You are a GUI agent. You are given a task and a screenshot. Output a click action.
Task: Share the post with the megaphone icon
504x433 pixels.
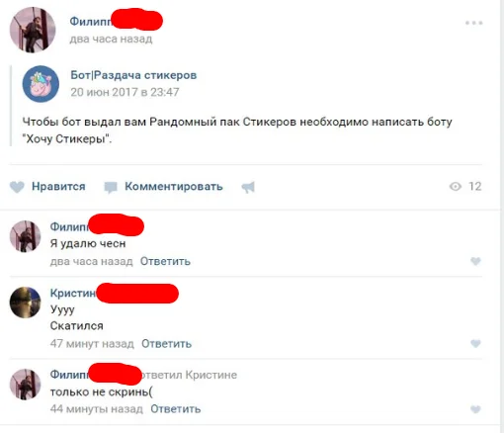(x=248, y=187)
